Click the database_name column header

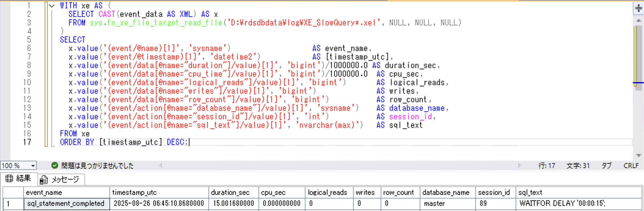pos(448,192)
